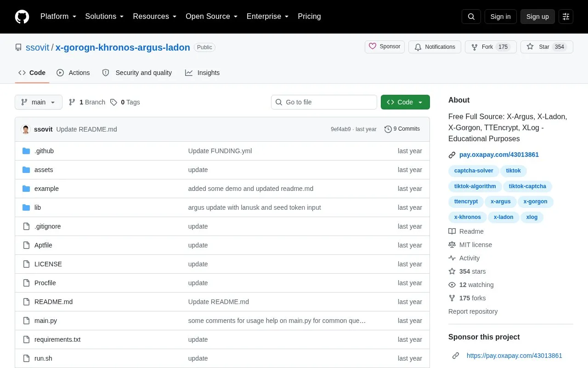Image resolution: width=588 pixels, height=368 pixels.
Task: Open the Pricing page
Action: pos(309,17)
